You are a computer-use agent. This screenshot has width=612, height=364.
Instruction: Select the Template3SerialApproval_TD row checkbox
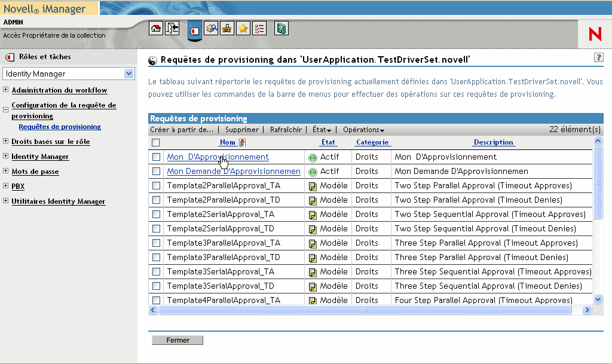click(156, 286)
